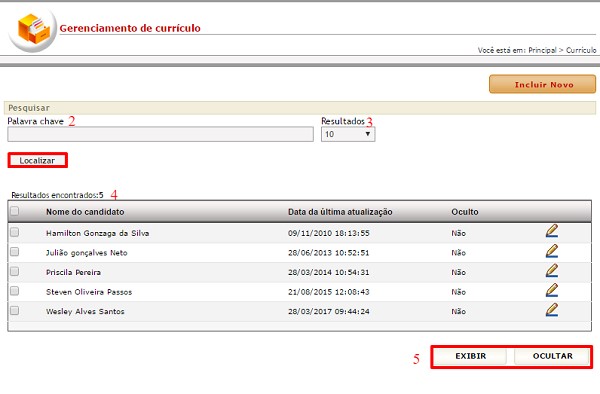Image resolution: width=600 pixels, height=394 pixels.
Task: Click the Resultados encontrados:5 label
Action: [57, 195]
